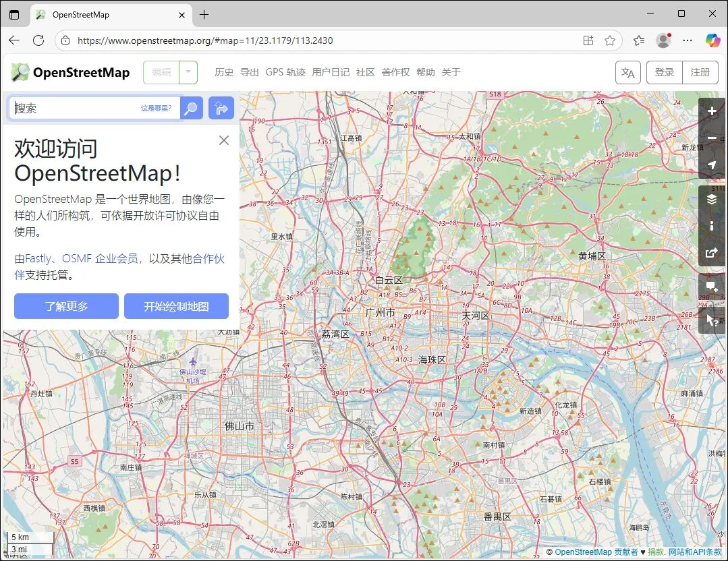Activate the query features tool
Screen dimensions: 728x561
pyautogui.click(x=711, y=320)
